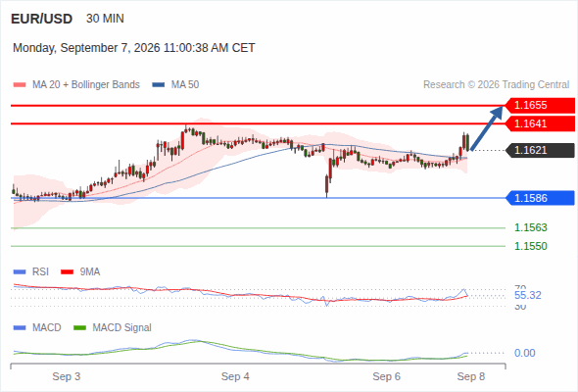578x392 pixels.
Task: Click the Sep 8 date axis label
Action: click(471, 376)
